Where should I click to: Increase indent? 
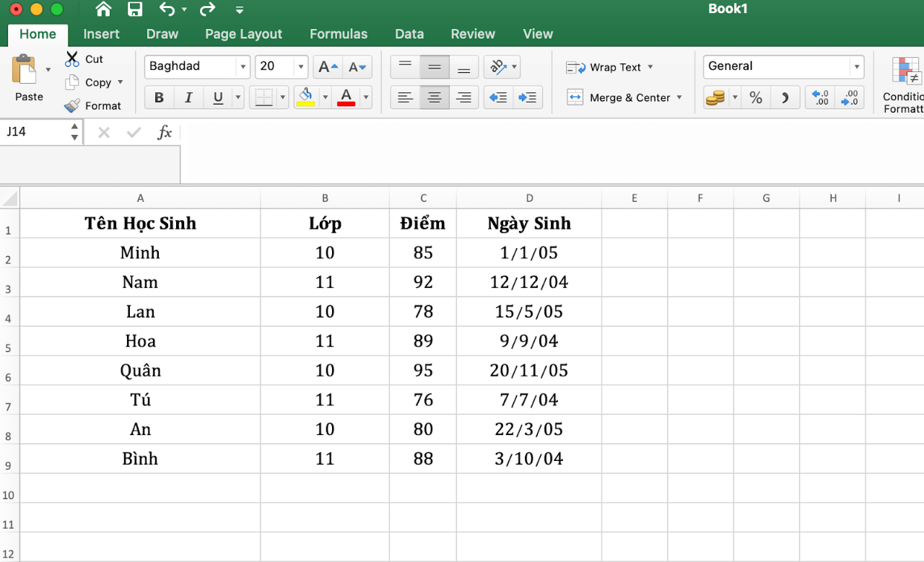pyautogui.click(x=528, y=97)
